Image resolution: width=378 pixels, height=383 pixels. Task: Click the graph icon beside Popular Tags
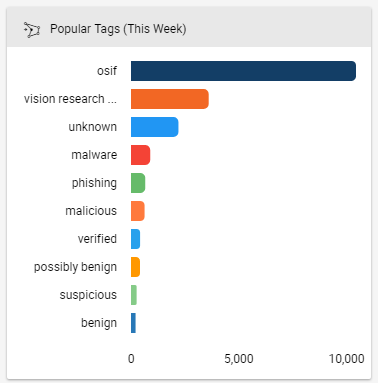pos(32,30)
